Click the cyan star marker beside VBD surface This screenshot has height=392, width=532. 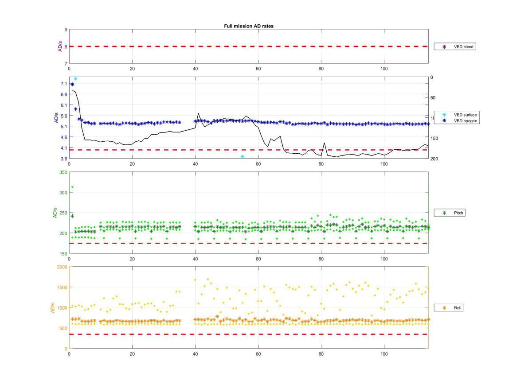444,115
